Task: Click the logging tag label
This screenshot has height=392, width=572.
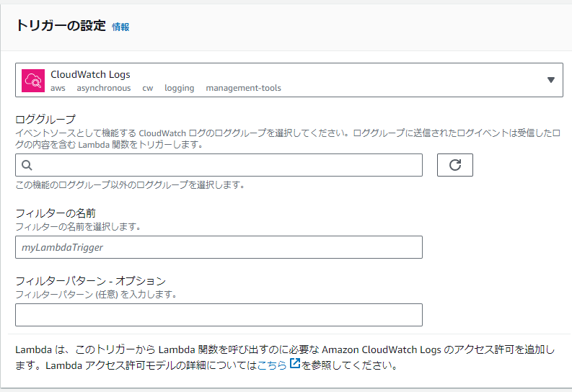Action: 180,88
